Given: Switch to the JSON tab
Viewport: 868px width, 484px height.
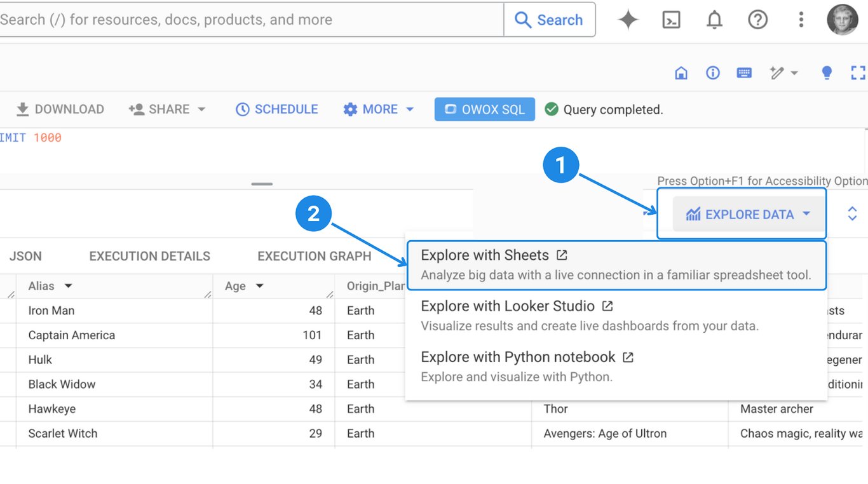Looking at the screenshot, I should click(25, 256).
